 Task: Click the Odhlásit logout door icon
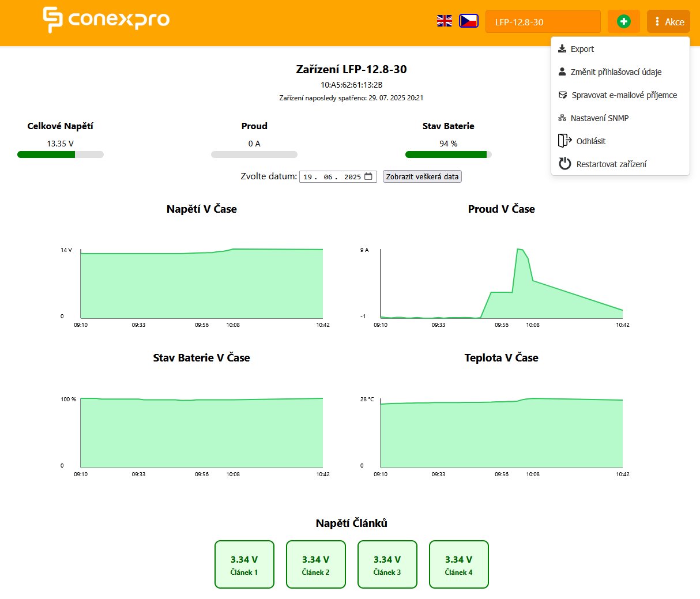(x=564, y=141)
